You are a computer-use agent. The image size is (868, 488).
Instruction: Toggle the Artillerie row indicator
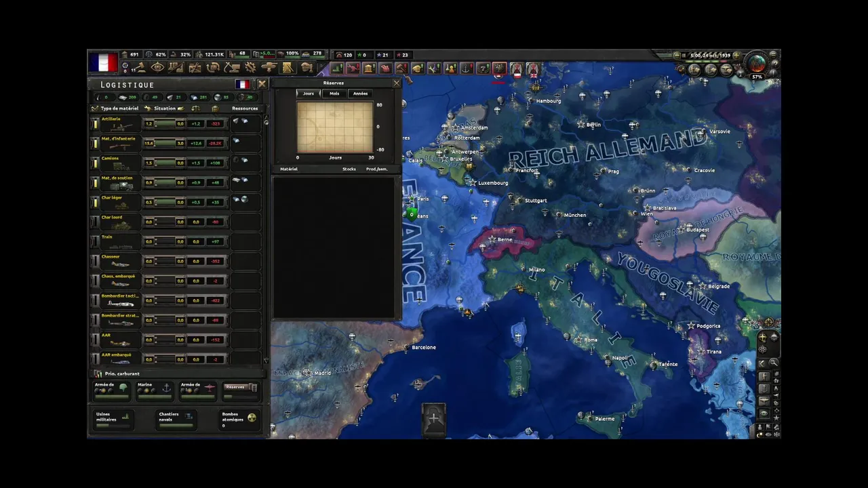(96, 124)
